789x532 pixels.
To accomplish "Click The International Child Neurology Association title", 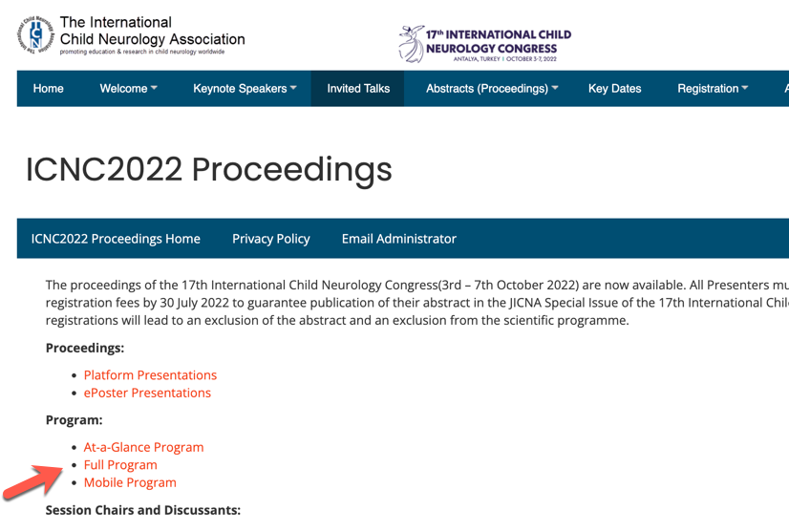I will [152, 31].
